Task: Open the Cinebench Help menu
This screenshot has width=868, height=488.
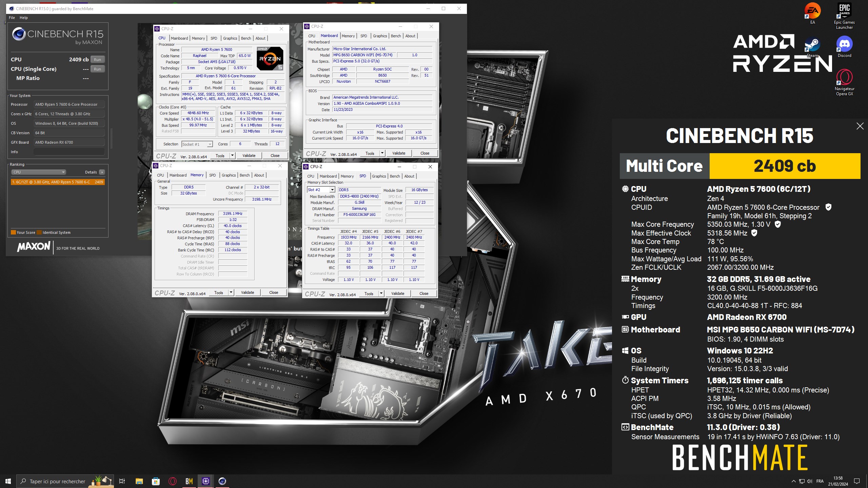Action: point(24,18)
